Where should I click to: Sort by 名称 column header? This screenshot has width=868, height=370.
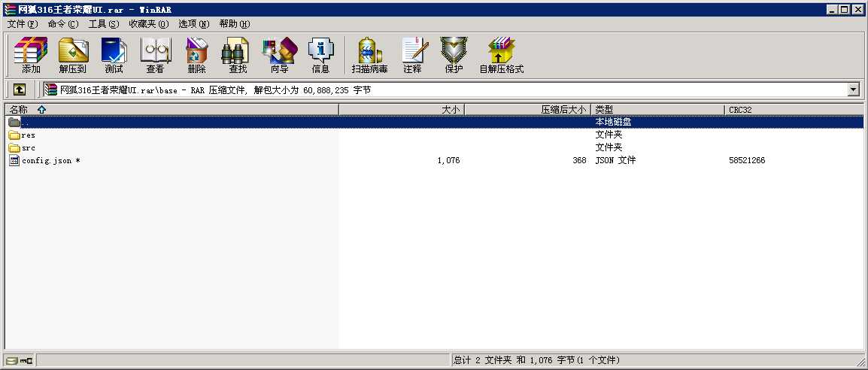click(x=171, y=110)
